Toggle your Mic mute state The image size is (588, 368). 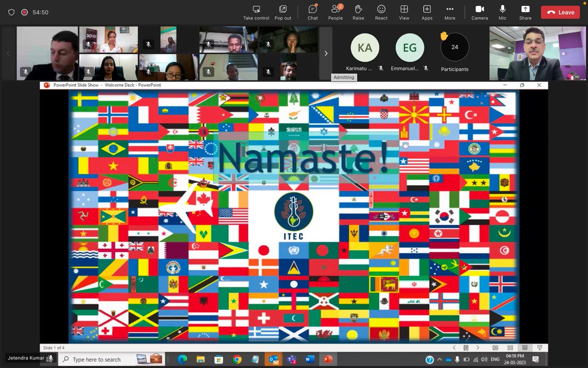coord(502,12)
